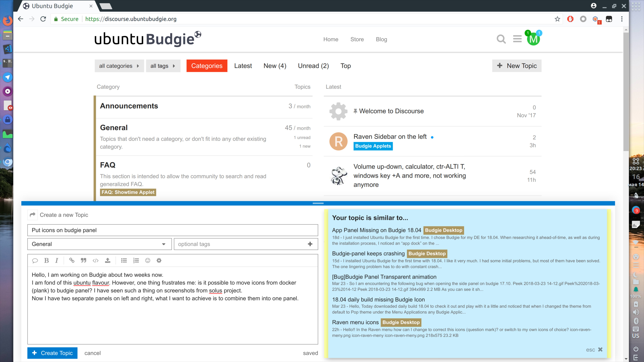Toggle preformatted code text icon
Viewport: 644px width, 362px height.
[x=95, y=261]
